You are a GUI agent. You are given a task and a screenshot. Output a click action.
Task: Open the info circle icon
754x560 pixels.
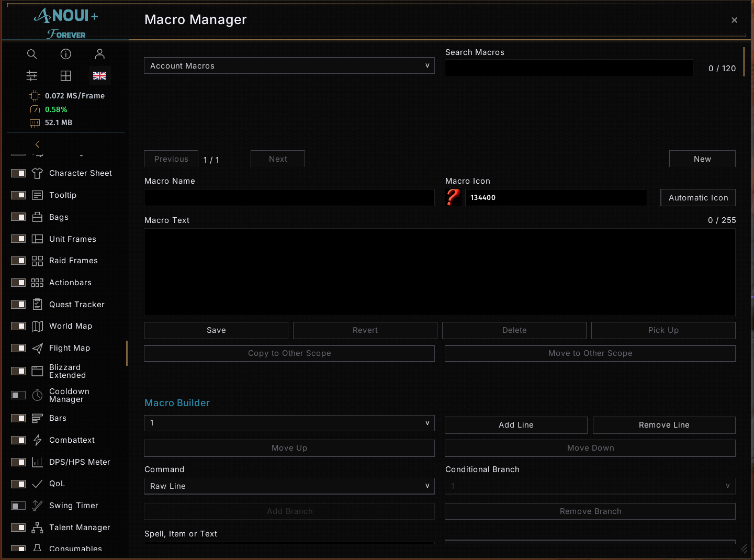[x=66, y=54]
